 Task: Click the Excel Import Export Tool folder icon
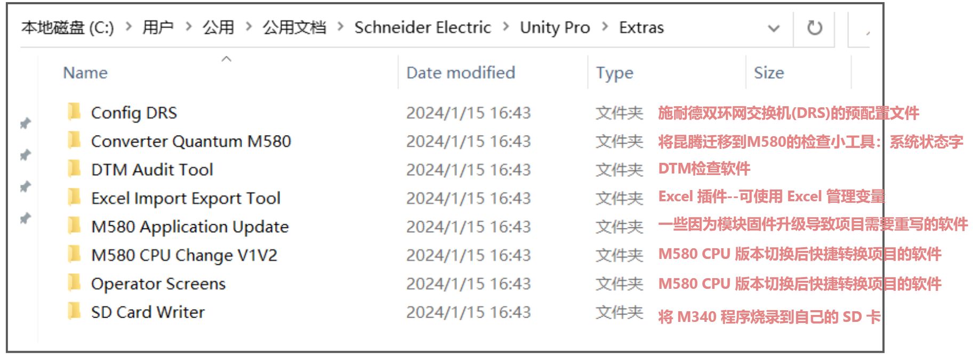[x=74, y=198]
